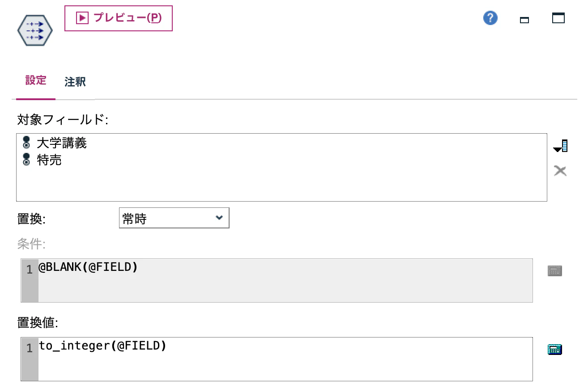Click the grayed-out condition expression builder icon

tap(554, 270)
